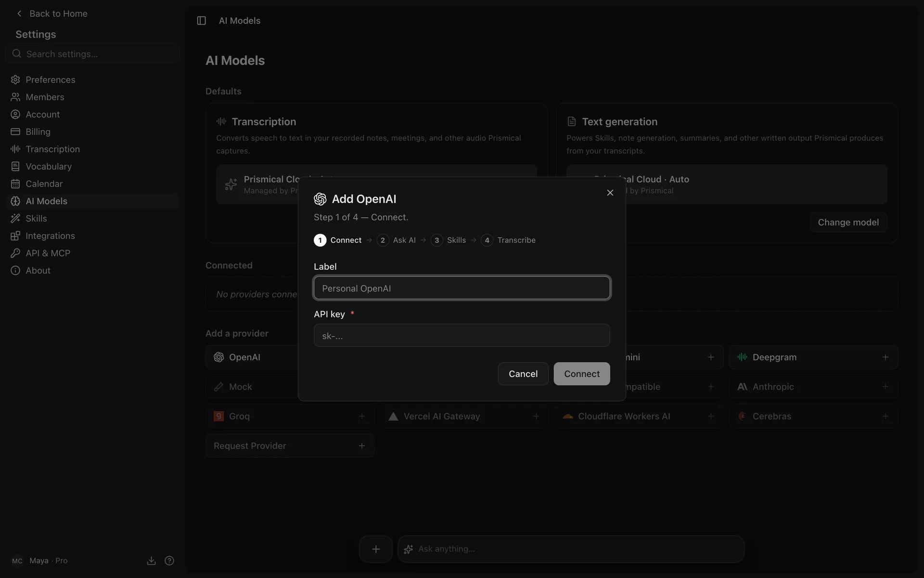Click the sparkle icon in Ask anything
Viewport: 924px width, 578px height.
tap(409, 549)
